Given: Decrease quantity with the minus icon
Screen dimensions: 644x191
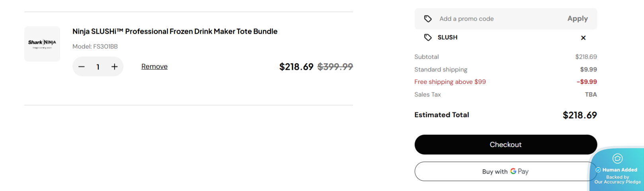Looking at the screenshot, I should (82, 67).
